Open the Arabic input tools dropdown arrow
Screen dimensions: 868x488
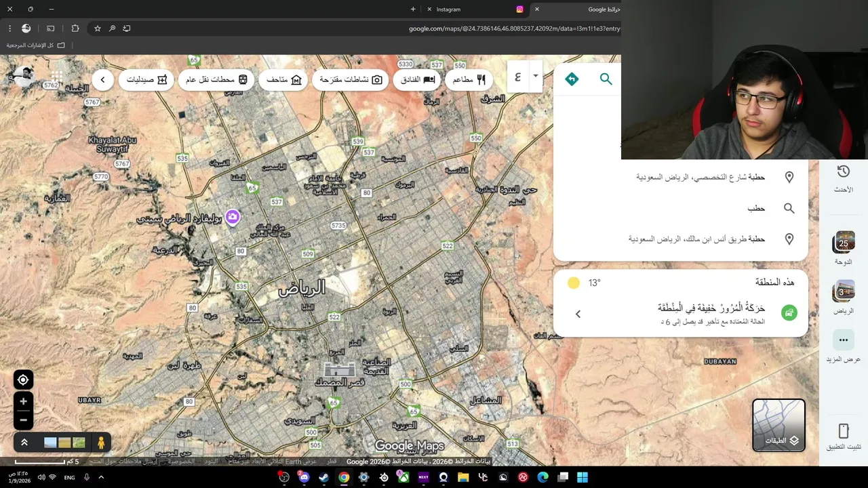point(535,76)
